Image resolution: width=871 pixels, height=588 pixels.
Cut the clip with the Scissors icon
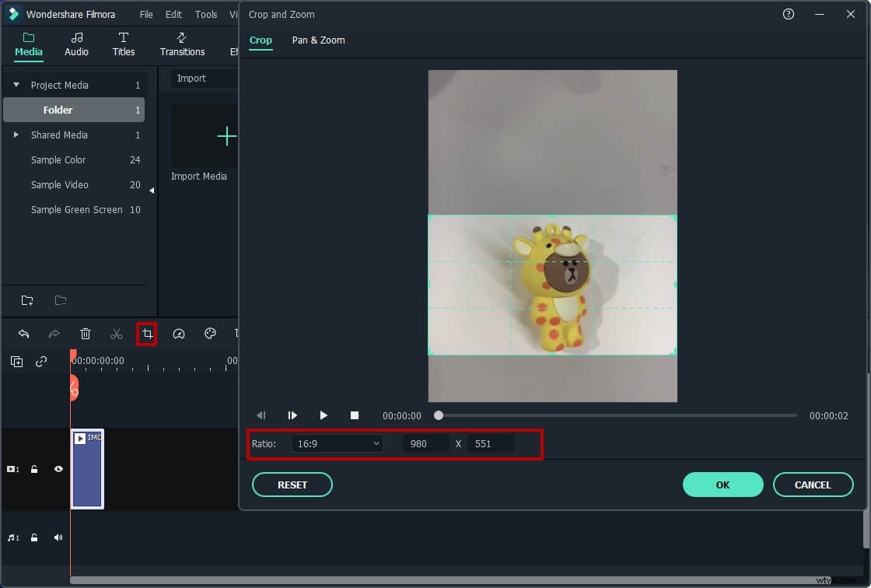[x=117, y=334]
